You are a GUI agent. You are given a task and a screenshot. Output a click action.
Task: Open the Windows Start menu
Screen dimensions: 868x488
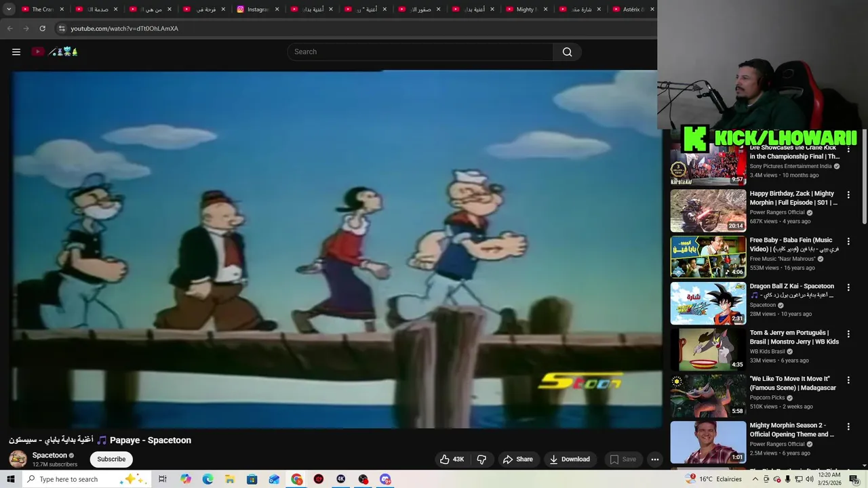click(x=10, y=479)
